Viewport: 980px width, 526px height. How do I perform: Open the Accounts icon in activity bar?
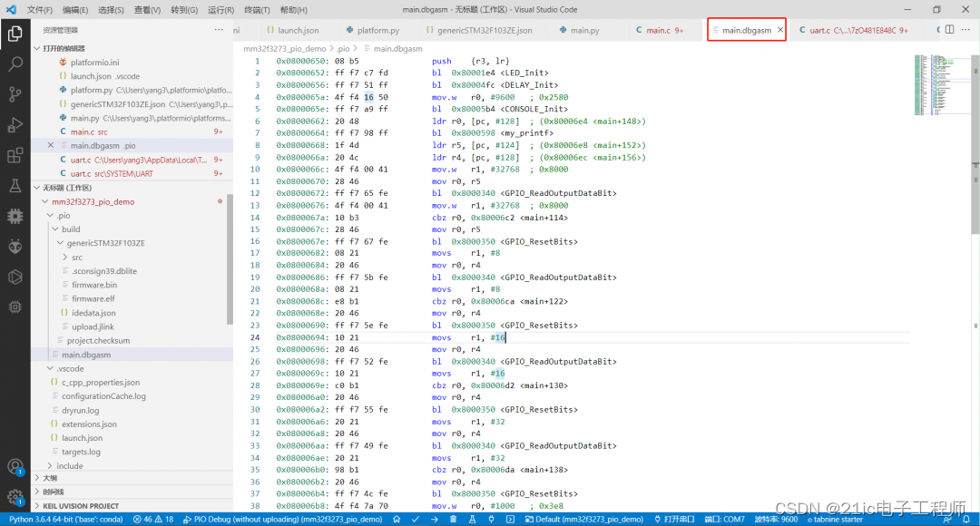pos(15,467)
